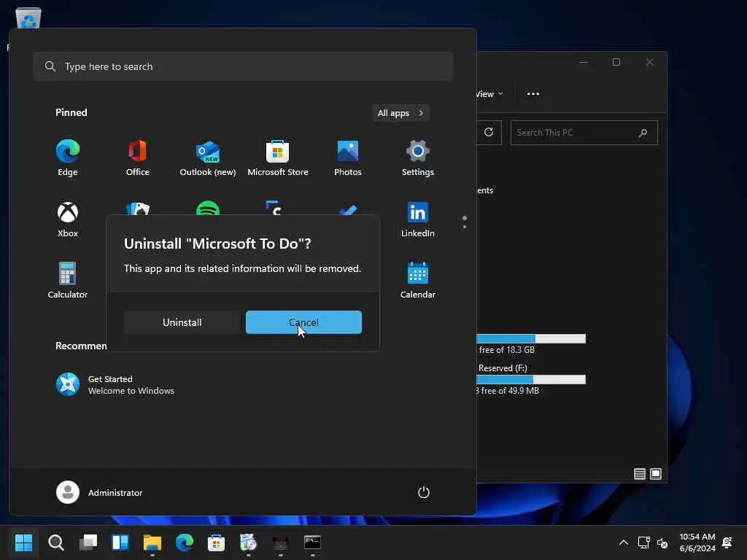
Task: Open network status tray icon
Action: coord(643,542)
